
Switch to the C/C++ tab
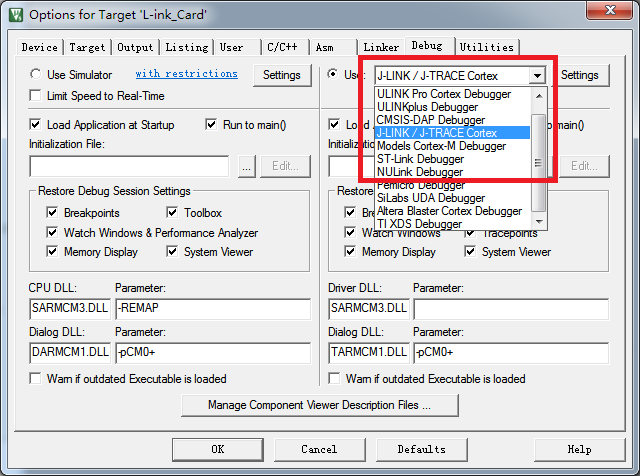click(x=281, y=47)
